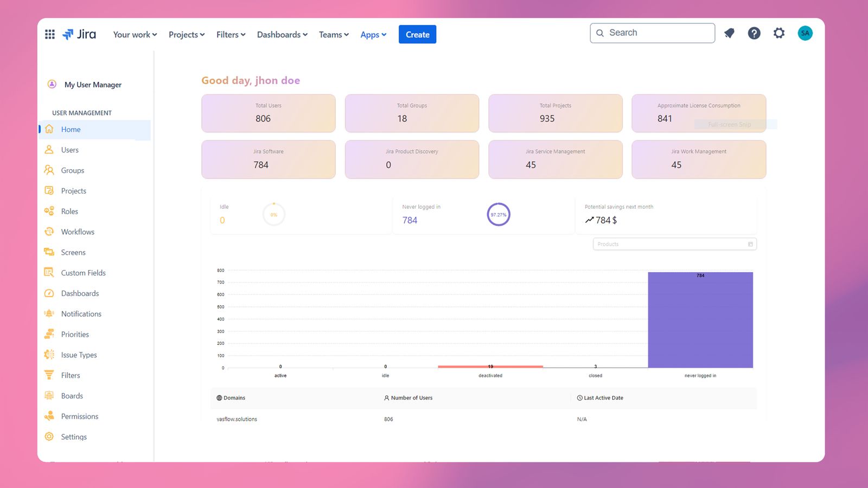The image size is (868, 488).
Task: Click the Last Active Date column header
Action: click(600, 398)
